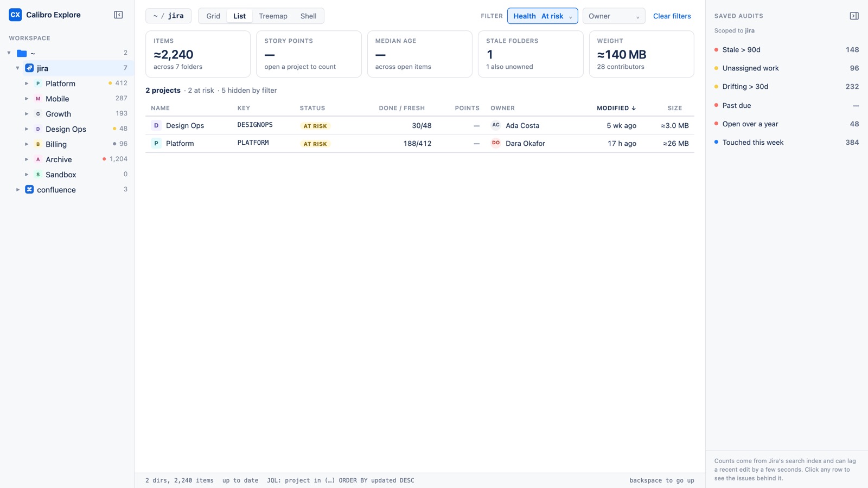Sort by the Done / Fresh column header
The height and width of the screenshot is (488, 868).
(x=402, y=108)
